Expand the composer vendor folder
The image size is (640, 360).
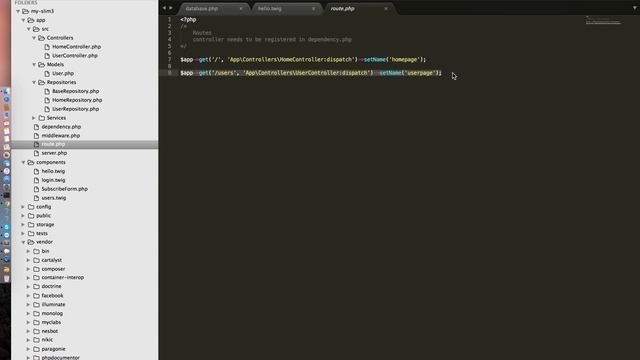[x=29, y=269]
